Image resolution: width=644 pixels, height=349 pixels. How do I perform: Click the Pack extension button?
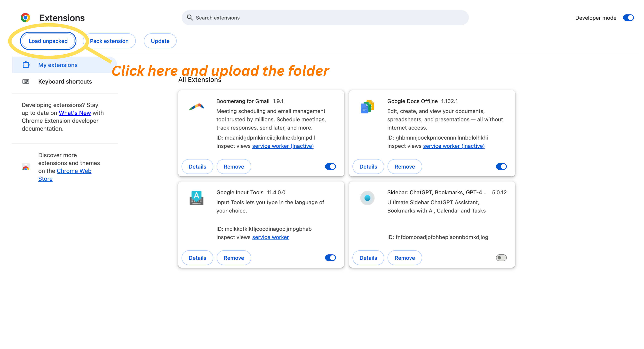(x=109, y=41)
